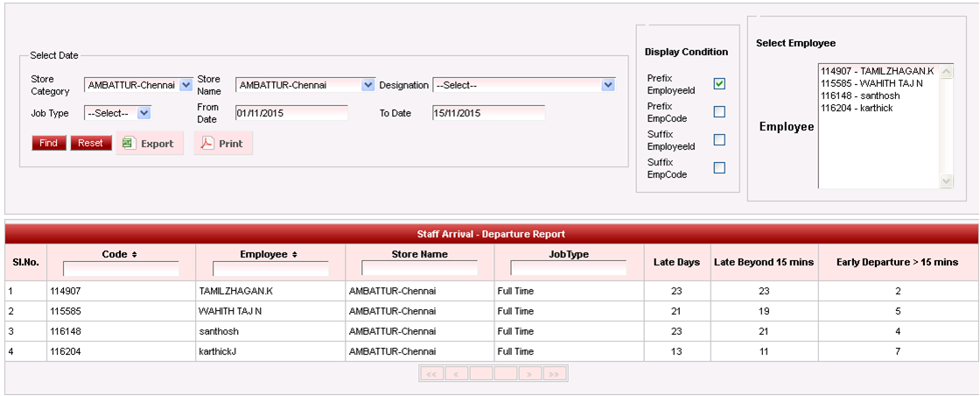Click the employee list scrollbar down arrow
The image size is (980, 396).
pos(946,181)
